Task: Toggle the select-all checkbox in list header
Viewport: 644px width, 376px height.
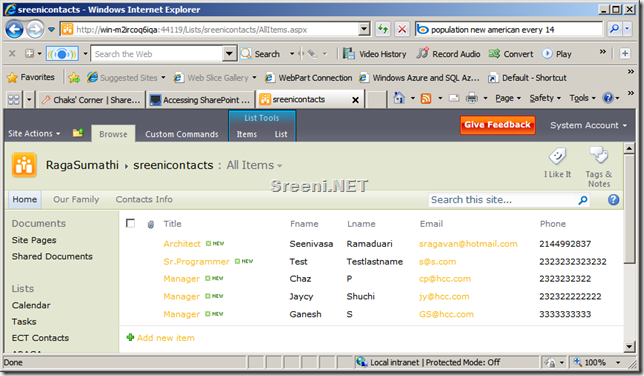Action: point(130,223)
